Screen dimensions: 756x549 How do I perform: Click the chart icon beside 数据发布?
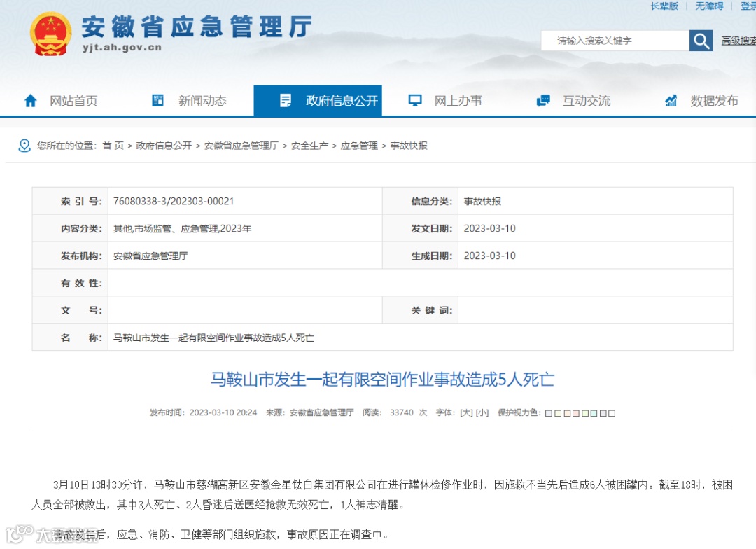(x=671, y=100)
